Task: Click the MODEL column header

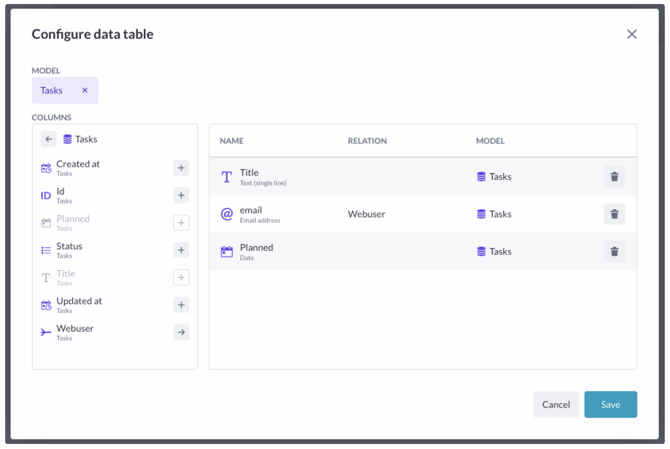Action: click(490, 141)
